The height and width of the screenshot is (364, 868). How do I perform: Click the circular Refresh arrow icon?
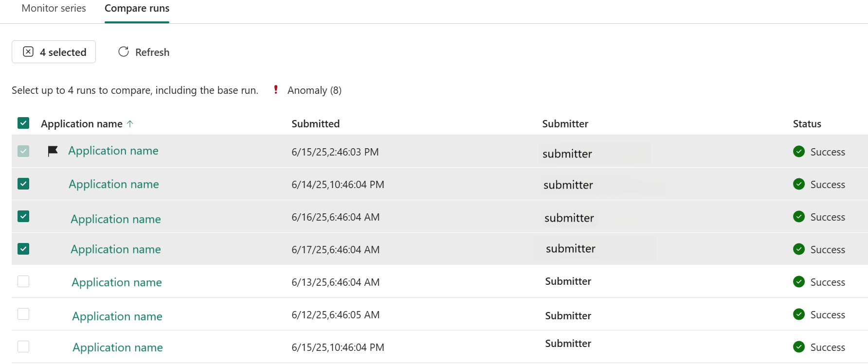(x=124, y=52)
